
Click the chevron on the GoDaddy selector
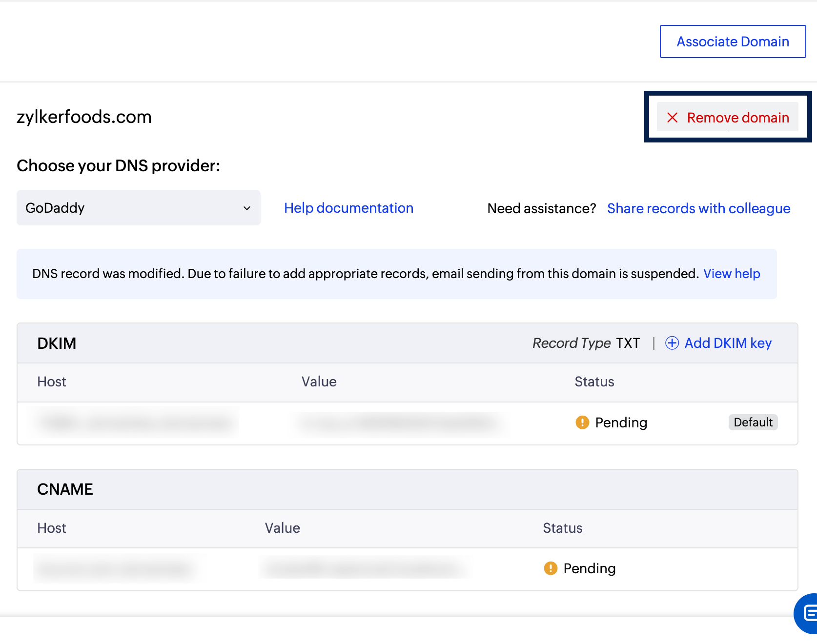(247, 208)
